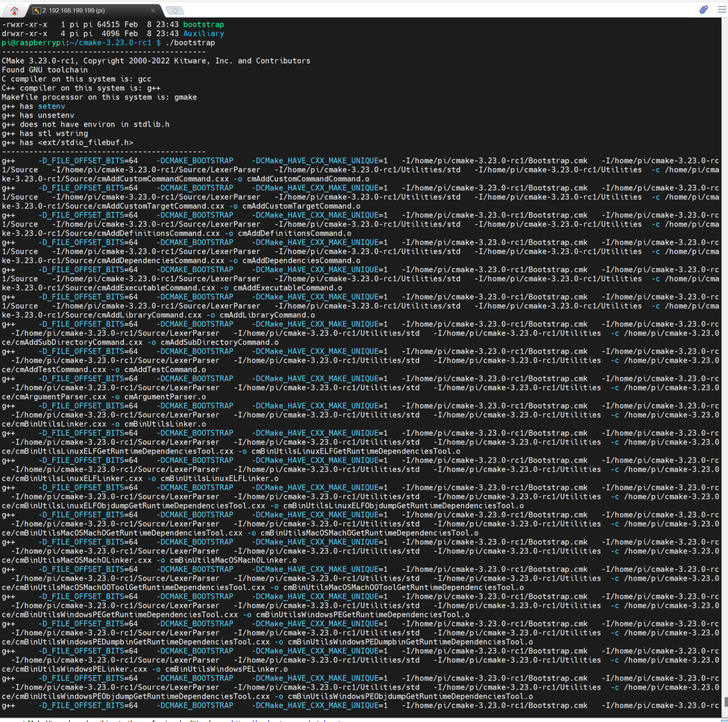The height and width of the screenshot is (722, 728).
Task: Click the 'cmAddLibraryCommand.o' output name
Action: tap(267, 315)
